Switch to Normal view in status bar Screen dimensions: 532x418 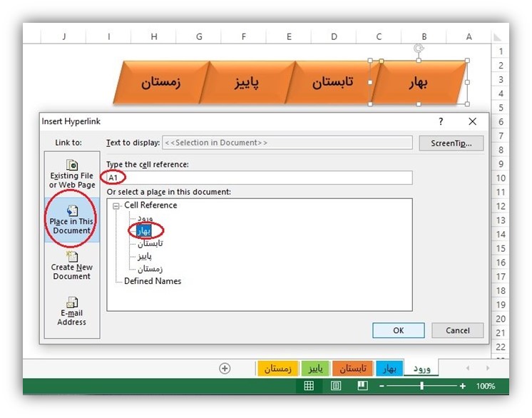click(x=309, y=386)
